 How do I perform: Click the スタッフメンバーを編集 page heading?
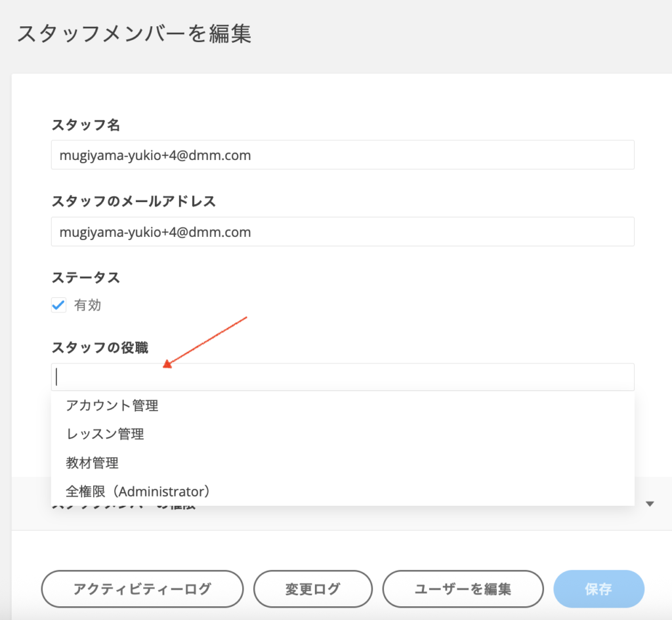click(135, 34)
